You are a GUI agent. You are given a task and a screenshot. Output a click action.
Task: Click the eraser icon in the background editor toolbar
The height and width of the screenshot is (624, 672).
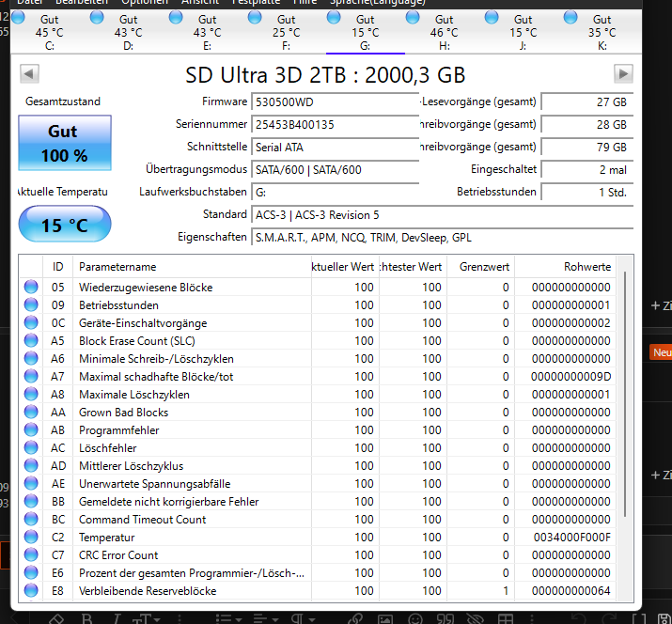[56, 619]
